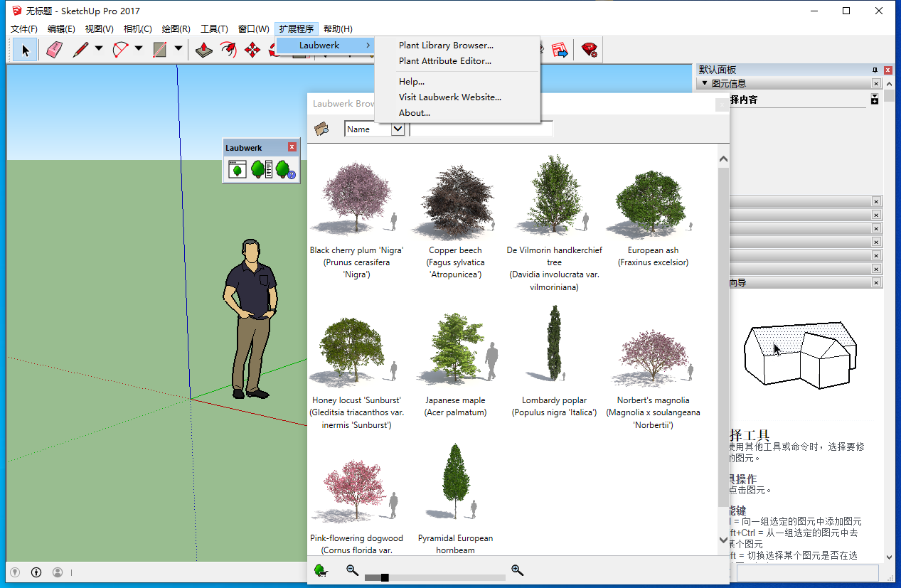901x588 pixels.
Task: Collapse the 图元信息 panel triangle
Action: [x=705, y=83]
